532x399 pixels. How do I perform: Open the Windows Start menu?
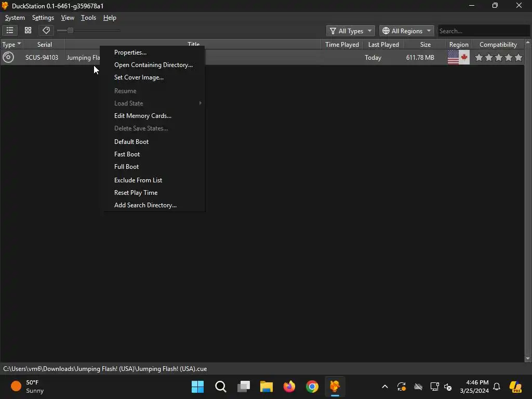pos(197,387)
